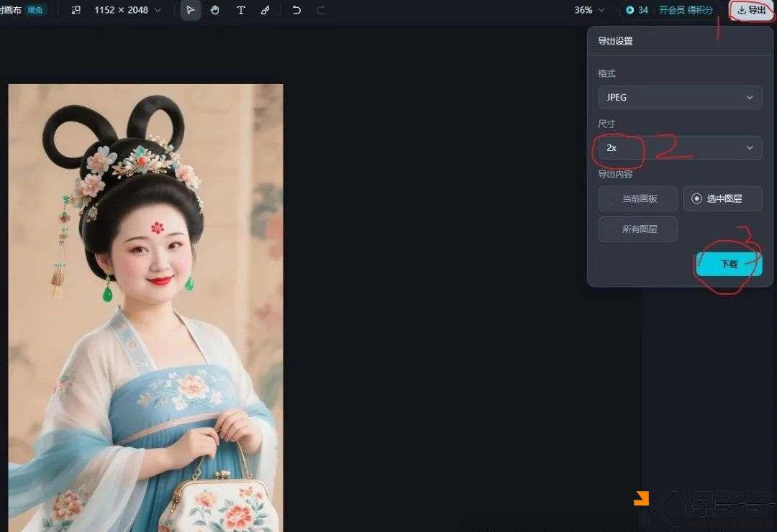Select the pointer selection tool
The width and height of the screenshot is (777, 532).
[190, 10]
